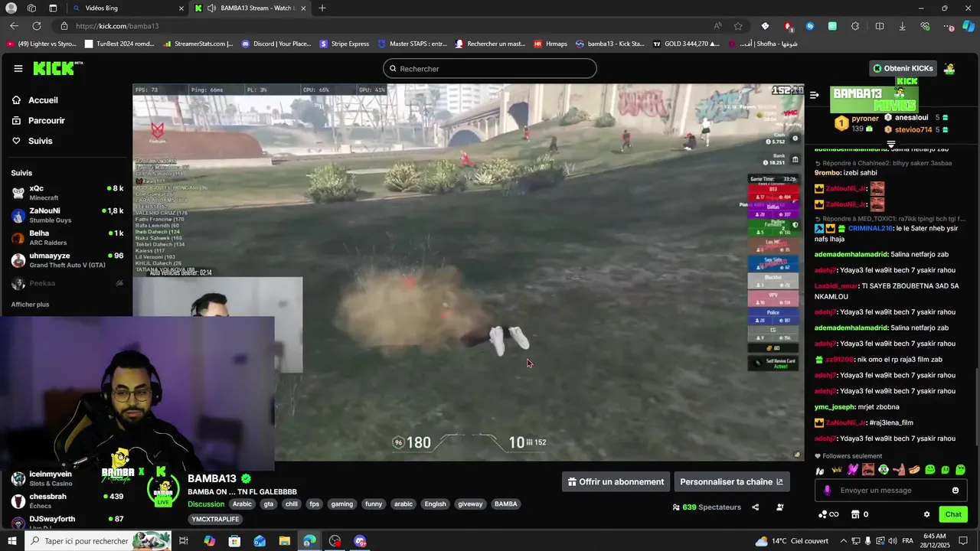Click the taskbar search box

(x=98, y=541)
